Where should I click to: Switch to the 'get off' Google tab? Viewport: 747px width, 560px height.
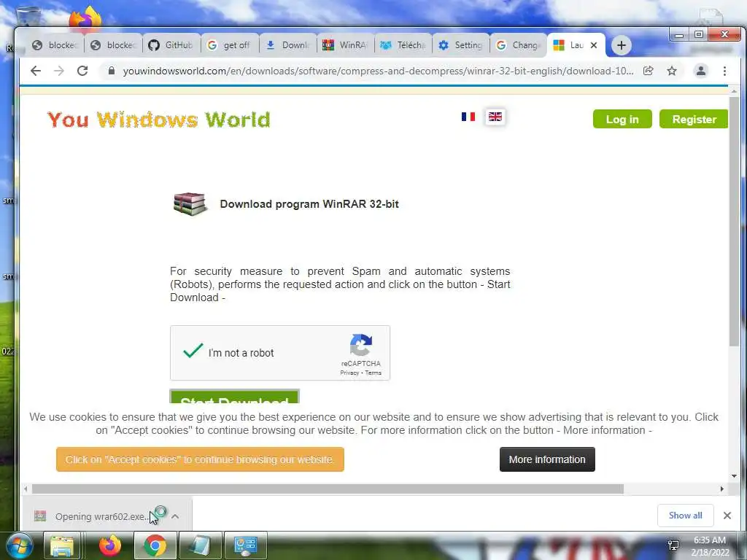[230, 45]
